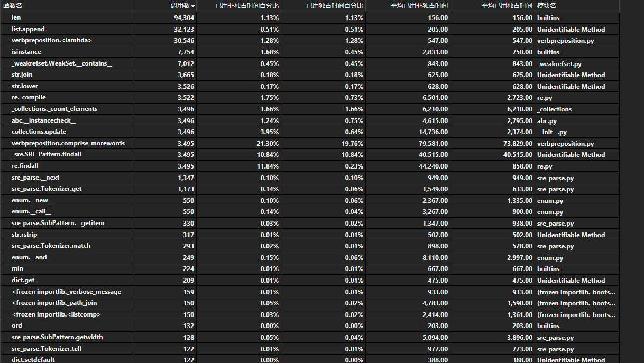Select verbpreposition.<lambda> function row
The image size is (644, 363).
coord(47,40)
